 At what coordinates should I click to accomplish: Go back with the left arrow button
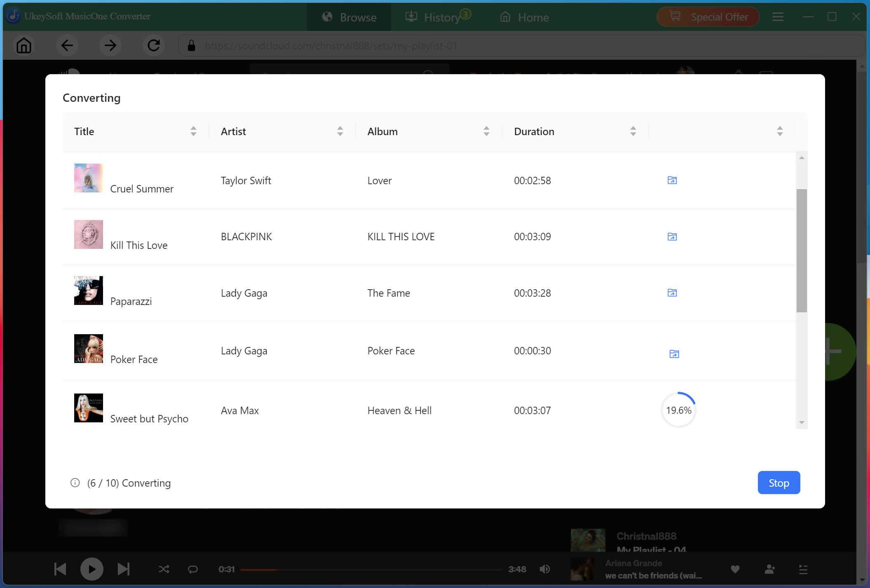click(67, 45)
